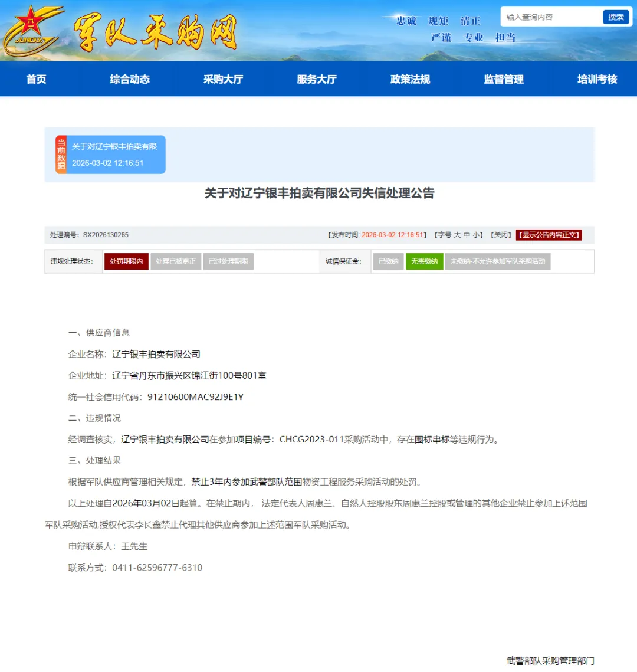Click the 忠诚 slogan word in header
Screen dimensions: 637x672
pos(406,21)
